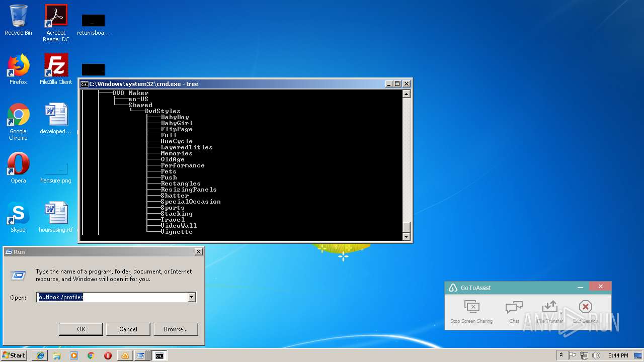Click Stop Screen Sharing in GoToAssist
This screenshot has height=362, width=644.
tap(471, 312)
